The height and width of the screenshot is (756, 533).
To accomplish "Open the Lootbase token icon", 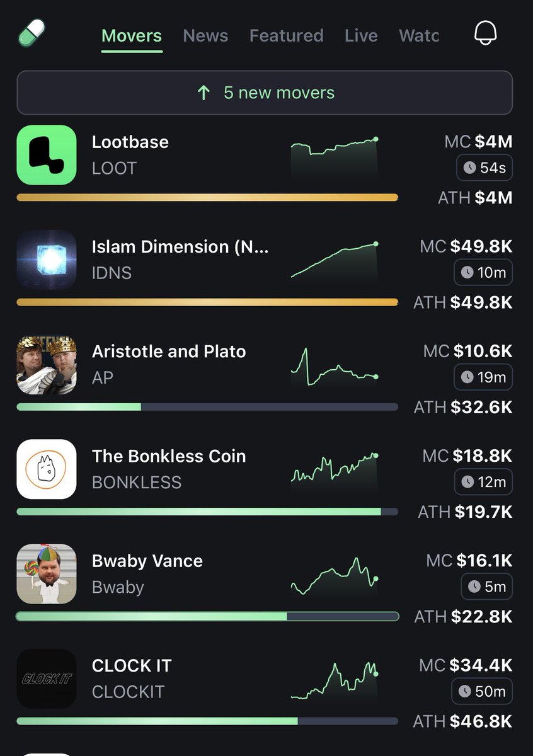I will coord(47,155).
